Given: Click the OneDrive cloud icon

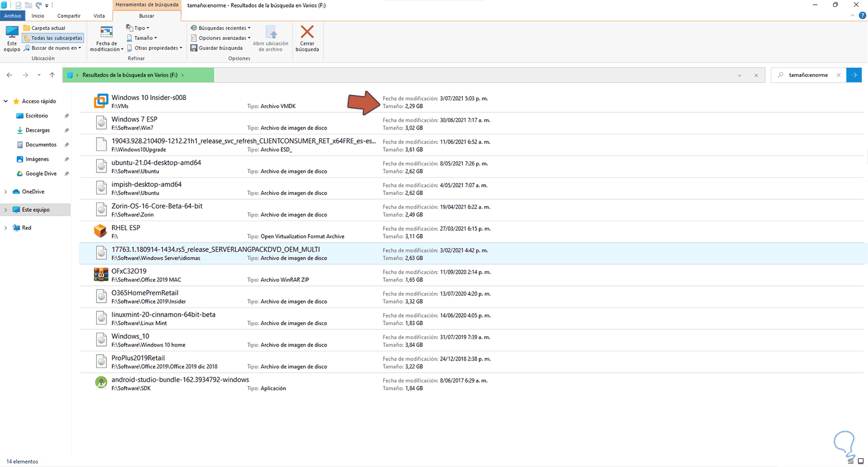Looking at the screenshot, I should tap(16, 192).
